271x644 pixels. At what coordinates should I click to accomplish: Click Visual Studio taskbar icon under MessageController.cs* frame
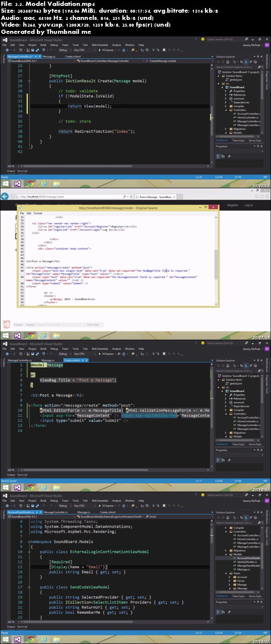[x=18, y=184]
